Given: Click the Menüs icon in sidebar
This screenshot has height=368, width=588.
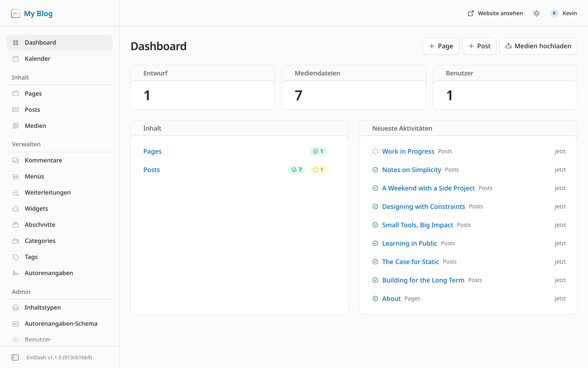Looking at the screenshot, I should coord(16,176).
